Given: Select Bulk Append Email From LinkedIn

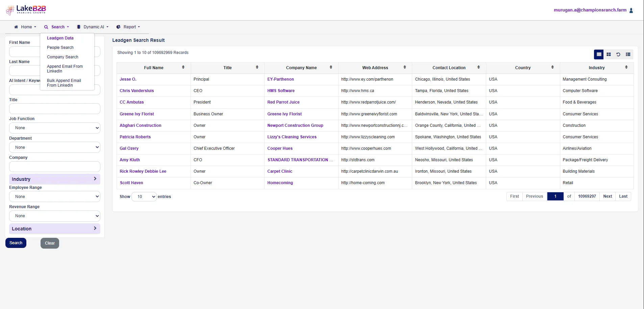Looking at the screenshot, I should click(x=64, y=83).
